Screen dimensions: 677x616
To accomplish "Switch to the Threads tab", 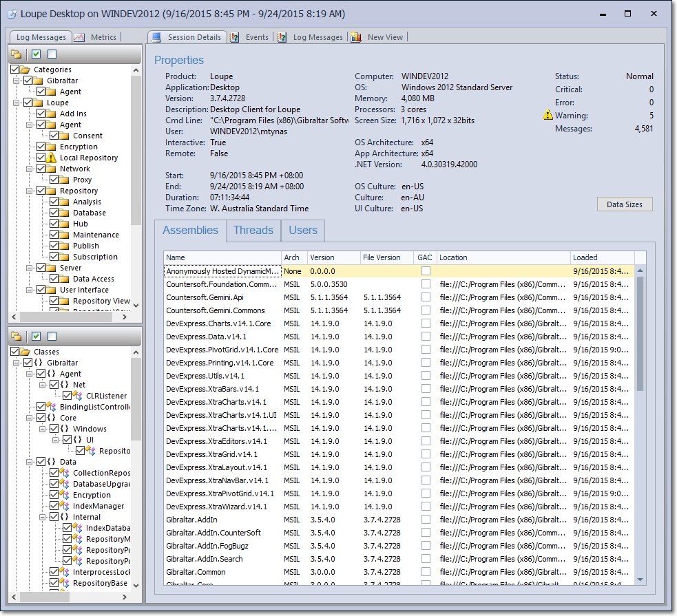I will point(253,231).
